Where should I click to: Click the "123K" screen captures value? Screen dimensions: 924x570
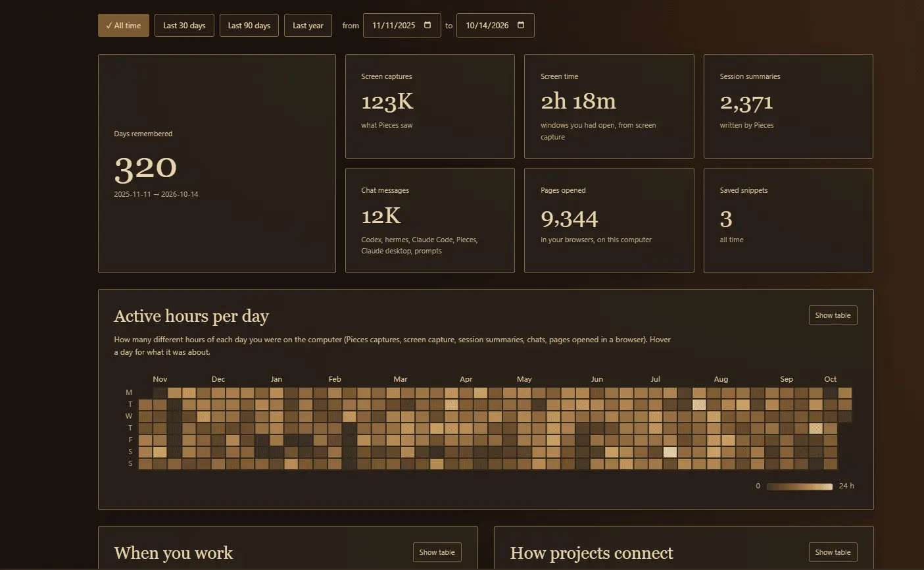pos(387,102)
